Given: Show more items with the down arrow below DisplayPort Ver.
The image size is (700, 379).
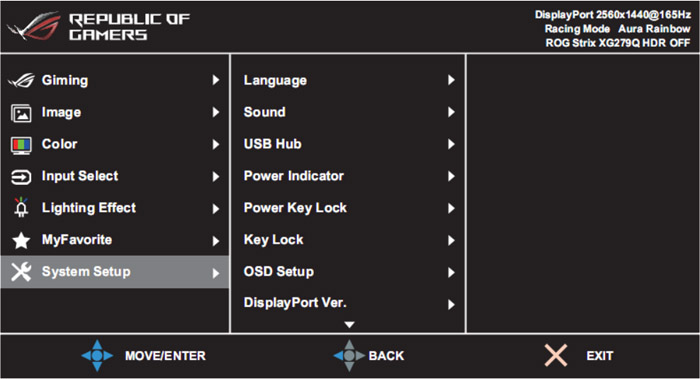Looking at the screenshot, I should click(x=350, y=325).
